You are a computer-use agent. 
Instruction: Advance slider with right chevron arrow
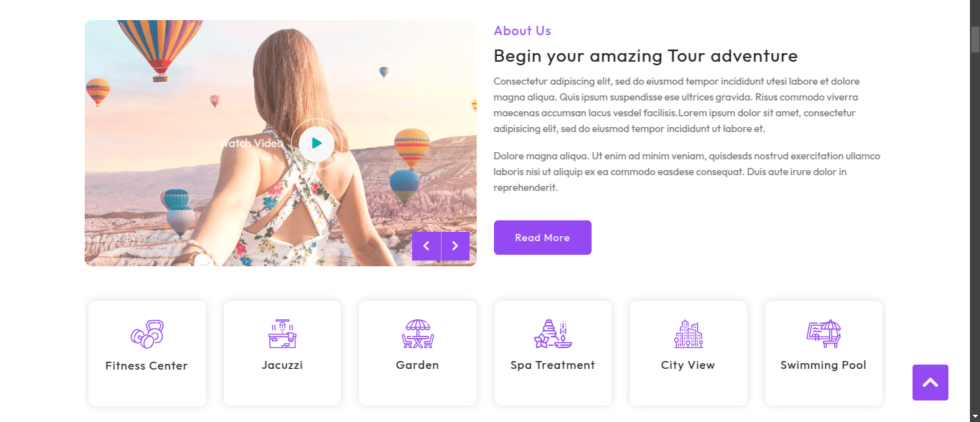[x=455, y=246]
